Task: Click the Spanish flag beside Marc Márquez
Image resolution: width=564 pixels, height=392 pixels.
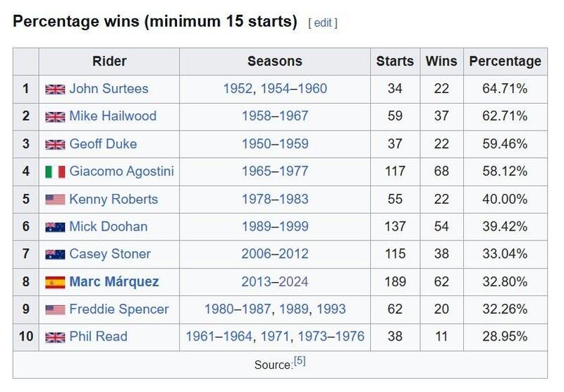Action: pos(54,282)
